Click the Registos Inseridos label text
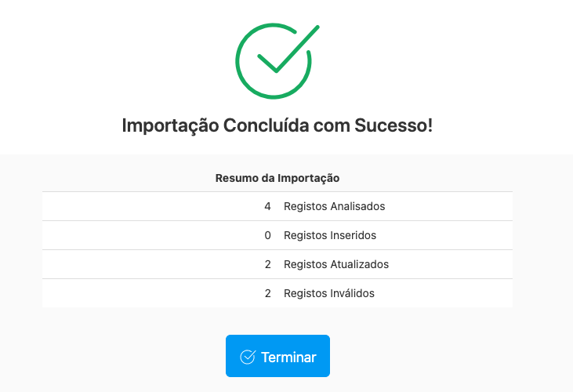Screen dimensions: 573x392 point(329,235)
